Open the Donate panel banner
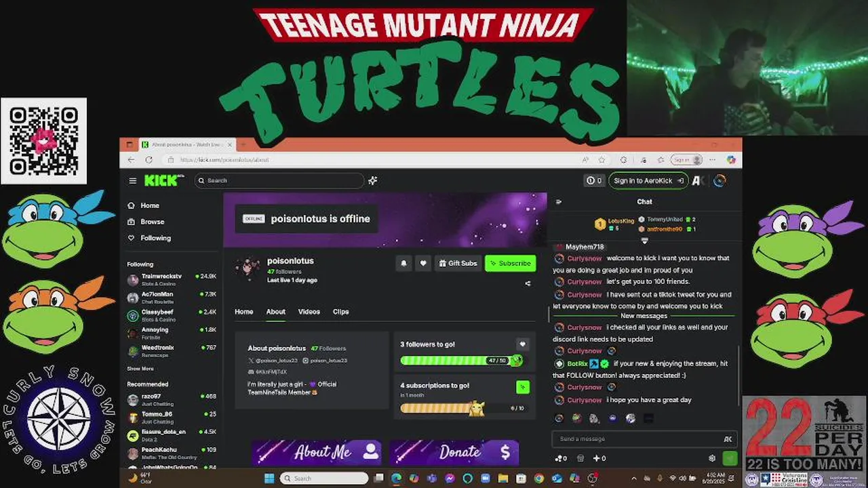868x488 pixels. 454,452
